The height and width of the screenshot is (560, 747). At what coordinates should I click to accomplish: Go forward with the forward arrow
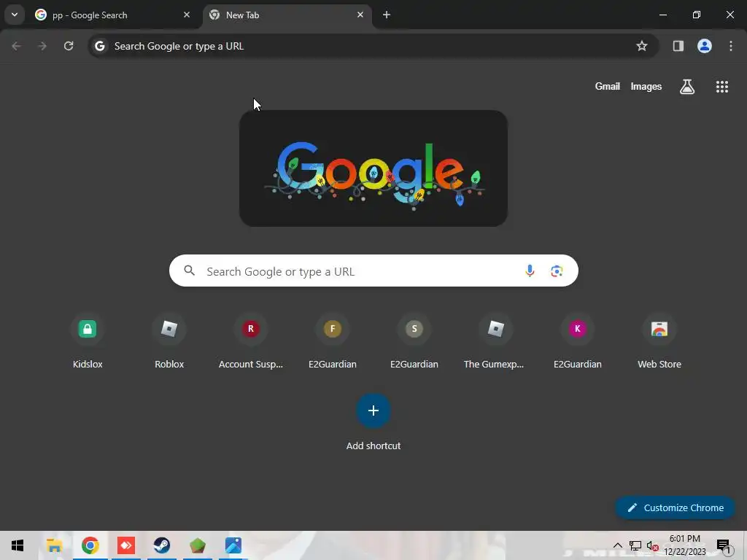(x=42, y=46)
